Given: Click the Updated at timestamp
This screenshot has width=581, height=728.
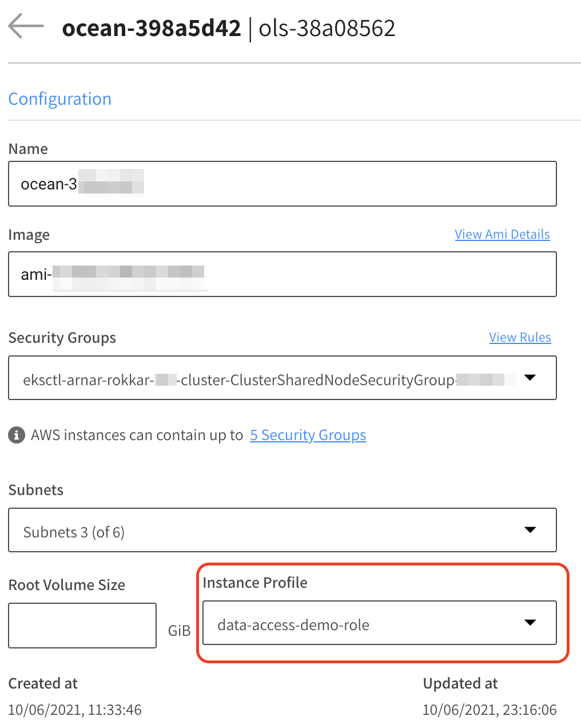Looking at the screenshot, I should click(x=490, y=710).
